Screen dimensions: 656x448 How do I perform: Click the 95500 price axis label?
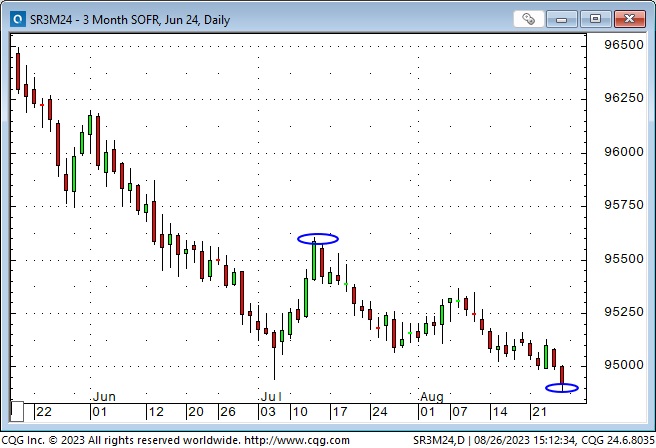[624, 259]
